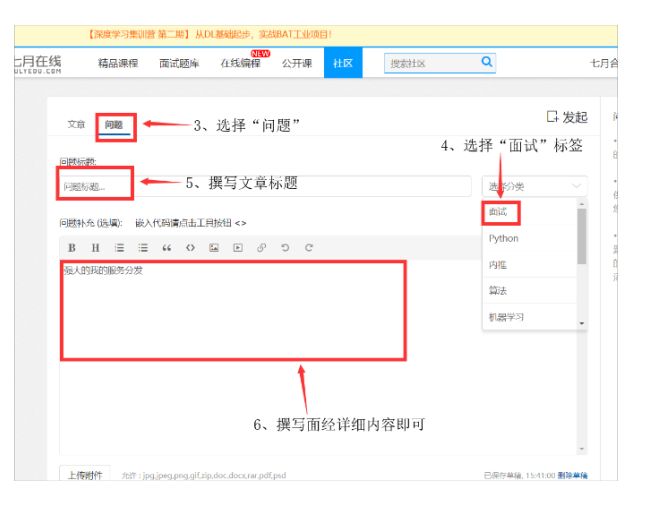Select Python from the category list
655x505 pixels.
pos(503,239)
